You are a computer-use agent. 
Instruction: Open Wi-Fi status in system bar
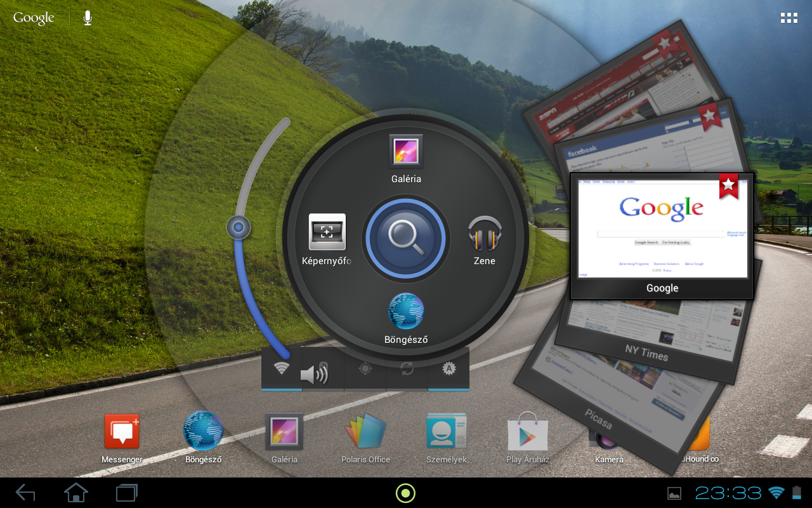click(776, 493)
